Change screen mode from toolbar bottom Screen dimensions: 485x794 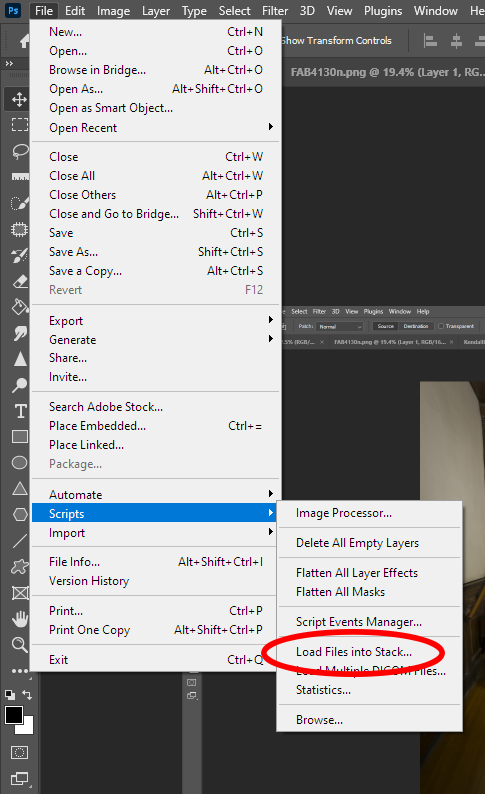[19, 778]
